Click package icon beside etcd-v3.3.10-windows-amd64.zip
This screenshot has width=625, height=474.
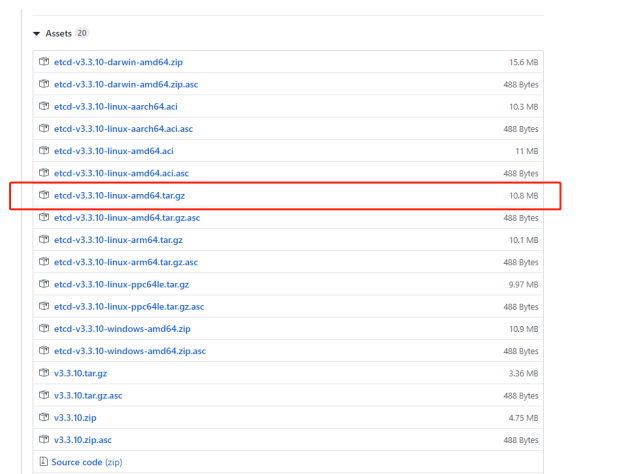tap(44, 328)
